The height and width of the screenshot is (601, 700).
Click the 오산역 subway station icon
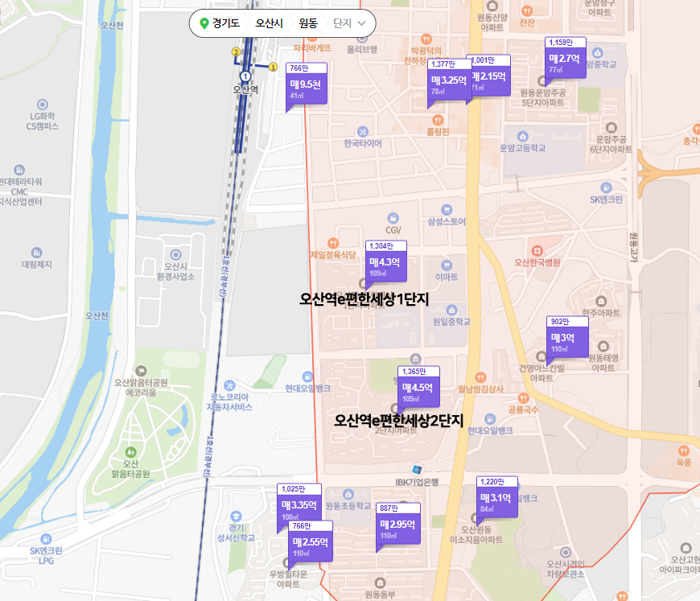pos(245,76)
